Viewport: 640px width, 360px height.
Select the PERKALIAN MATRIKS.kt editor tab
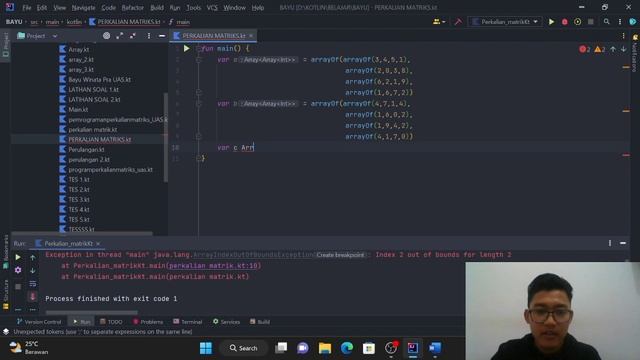(x=213, y=36)
